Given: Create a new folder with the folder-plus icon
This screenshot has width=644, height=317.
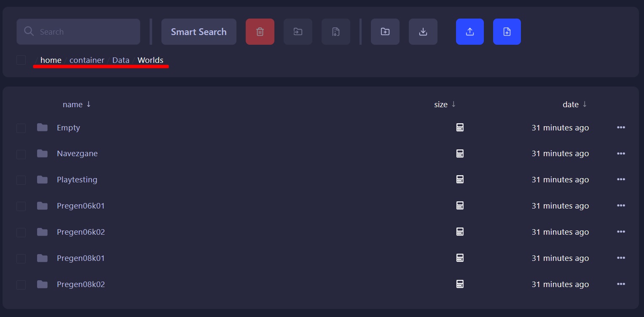Looking at the screenshot, I should point(385,32).
